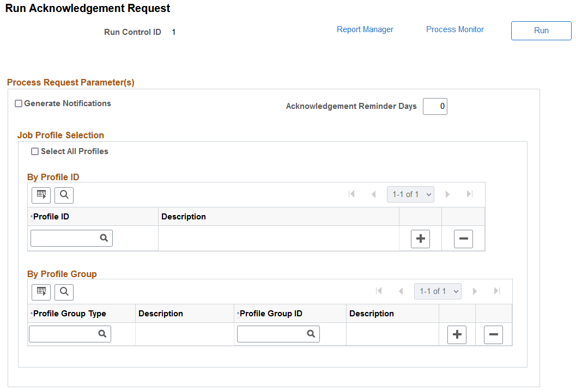Open Process Monitor
The height and width of the screenshot is (392, 576).
[x=454, y=29]
